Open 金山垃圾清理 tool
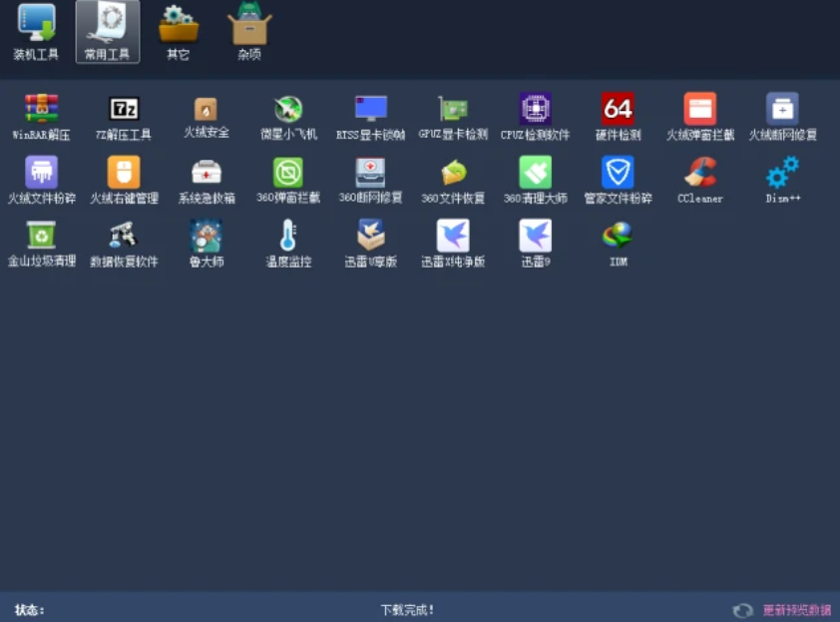This screenshot has height=622, width=840. (x=41, y=244)
